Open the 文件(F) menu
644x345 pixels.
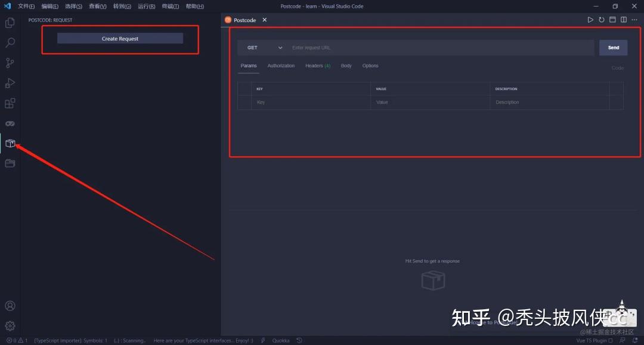[26, 6]
